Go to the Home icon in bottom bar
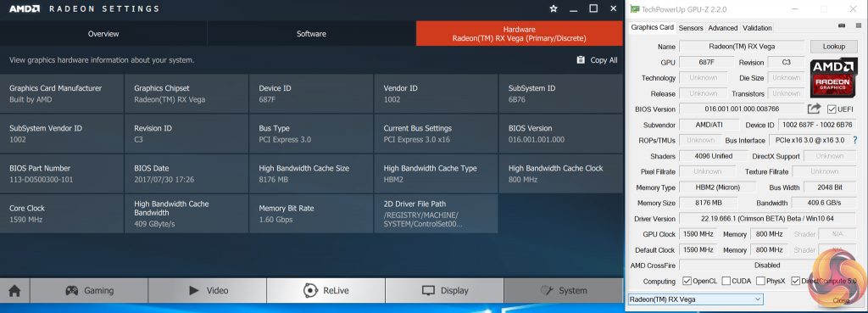 14,290
